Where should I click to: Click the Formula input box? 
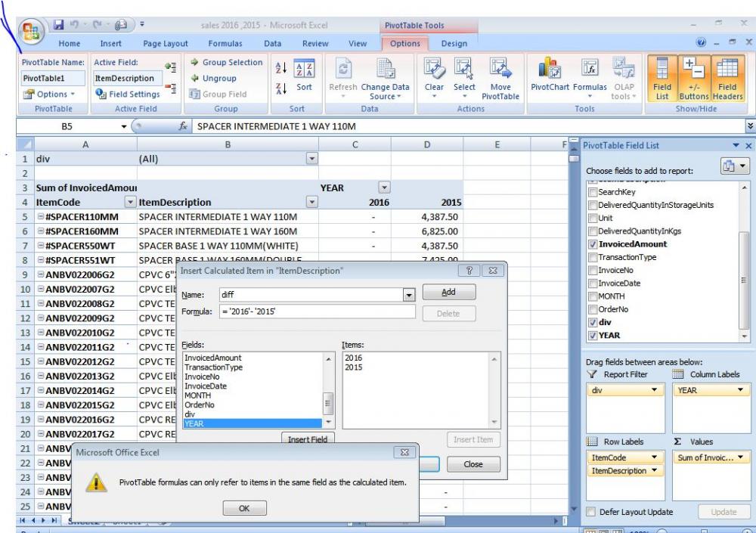(318, 311)
